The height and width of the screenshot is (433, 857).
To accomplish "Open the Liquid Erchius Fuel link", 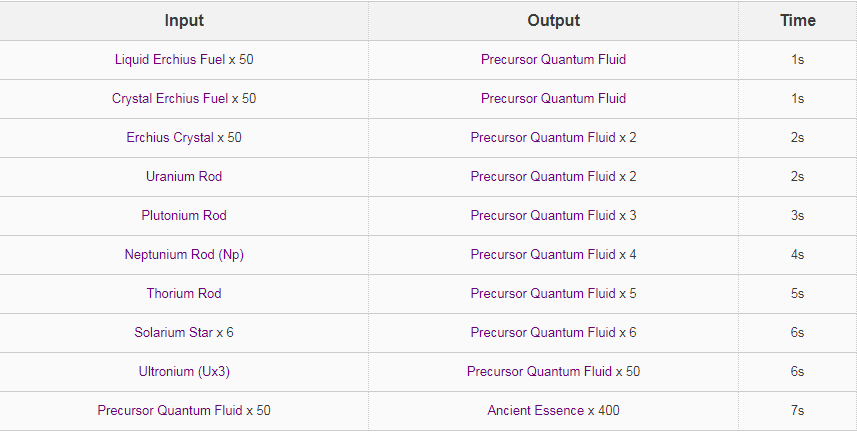I will [170, 60].
